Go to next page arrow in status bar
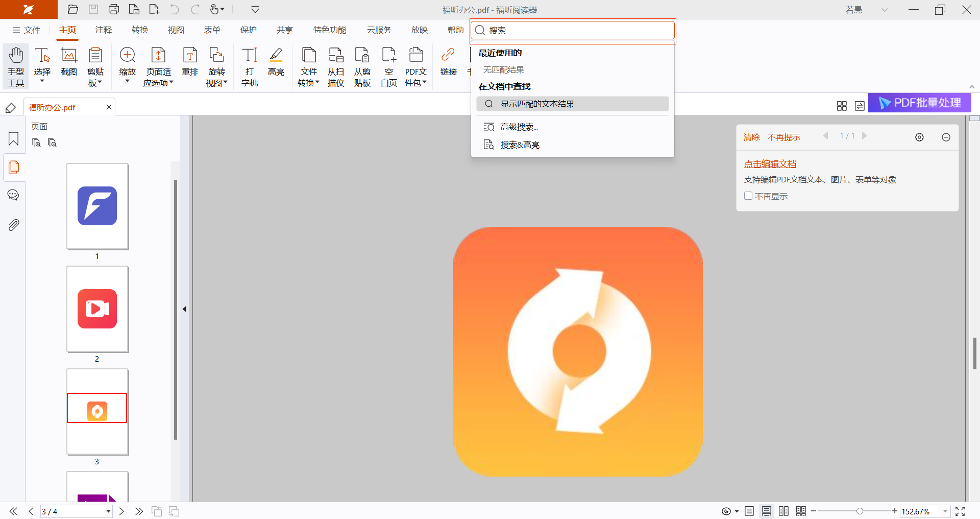Viewport: 980px width, 519px height. [121, 511]
